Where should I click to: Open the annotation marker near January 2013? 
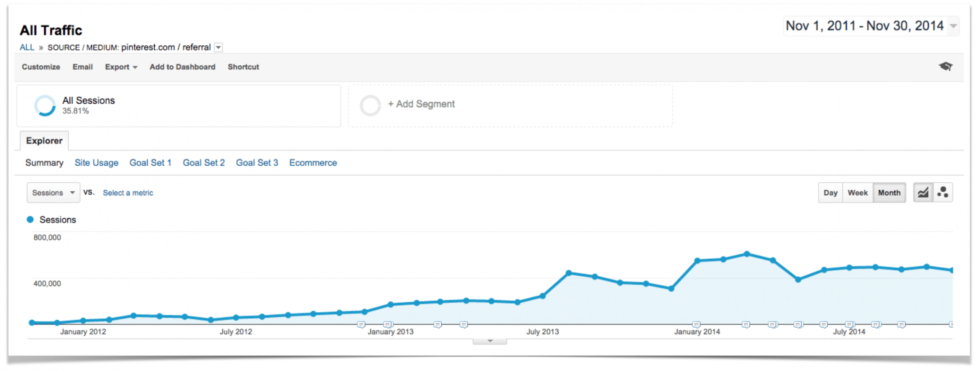pyautogui.click(x=387, y=324)
